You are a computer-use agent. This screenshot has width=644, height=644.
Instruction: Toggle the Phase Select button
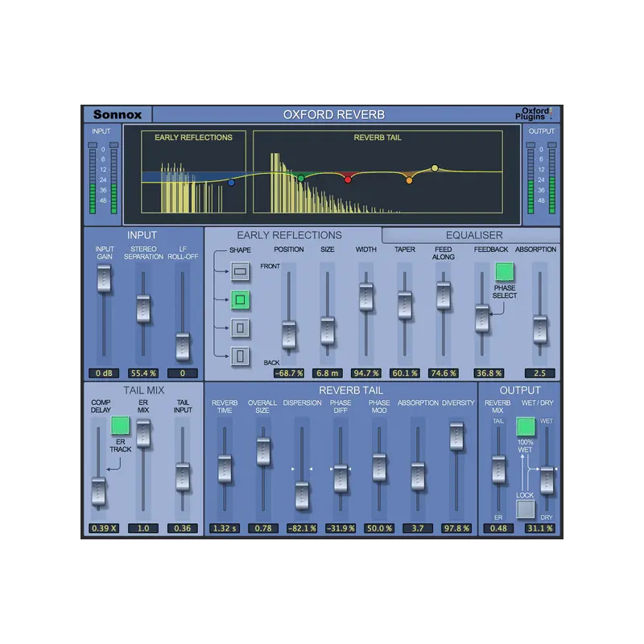coord(505,272)
